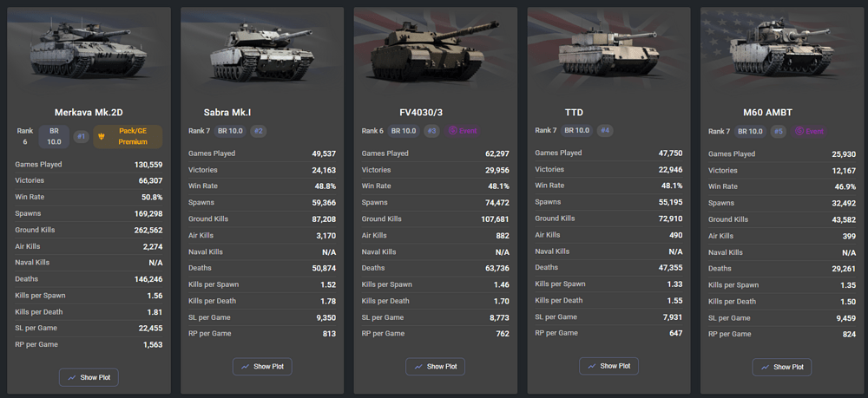The image size is (868, 398).
Task: Click the Pack/GE Premium crown icon
Action: (104, 136)
